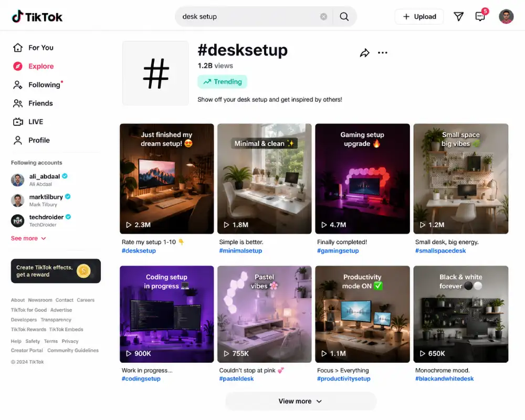Viewport: 525px width, 420px height.
Task: Select Explore in the sidebar
Action: pos(33,66)
